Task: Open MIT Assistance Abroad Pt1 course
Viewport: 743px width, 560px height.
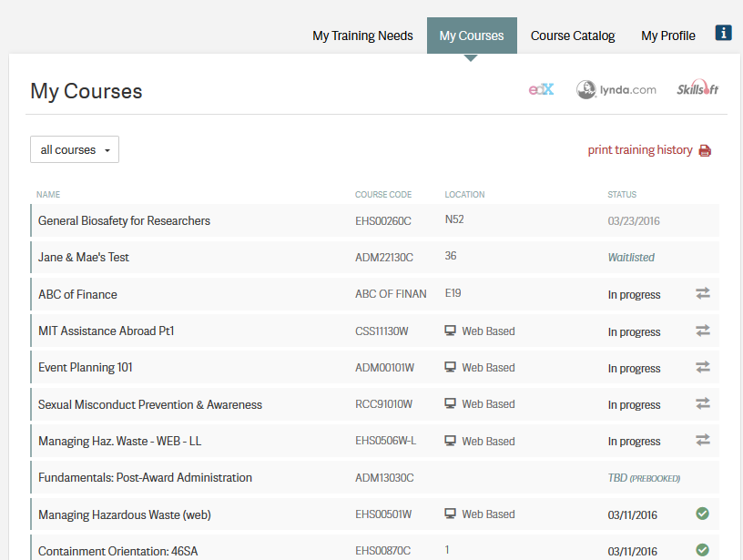Action: (107, 331)
